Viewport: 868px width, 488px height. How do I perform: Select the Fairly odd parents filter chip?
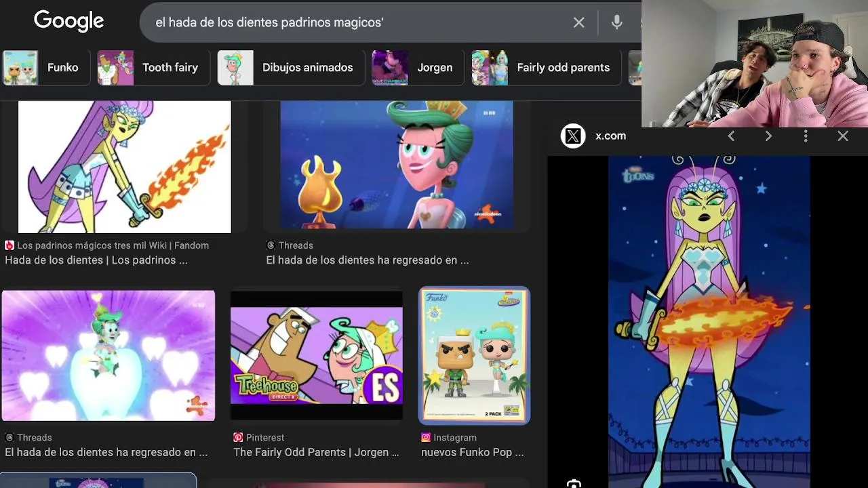546,68
